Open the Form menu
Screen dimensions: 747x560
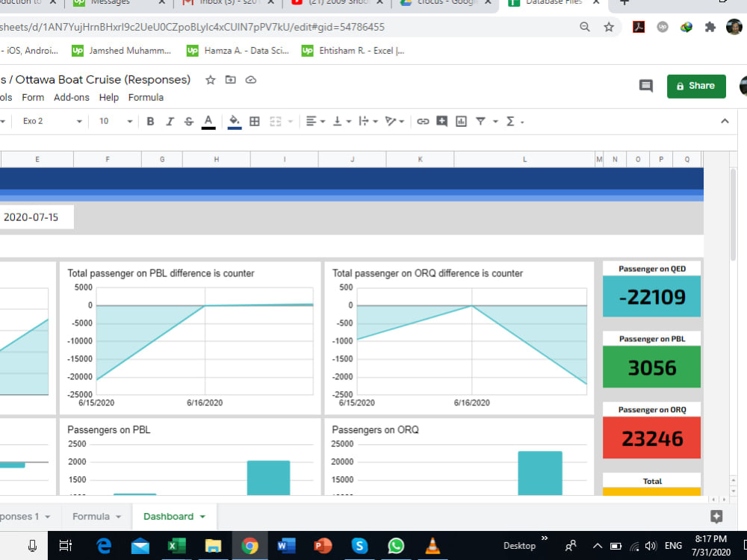click(33, 97)
